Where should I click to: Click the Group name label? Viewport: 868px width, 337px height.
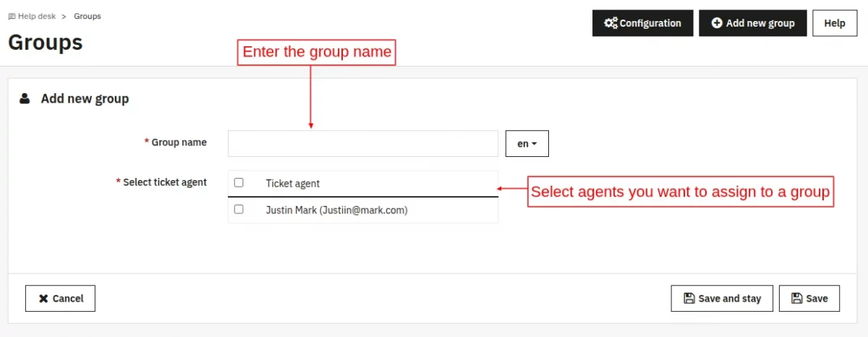[x=179, y=142]
